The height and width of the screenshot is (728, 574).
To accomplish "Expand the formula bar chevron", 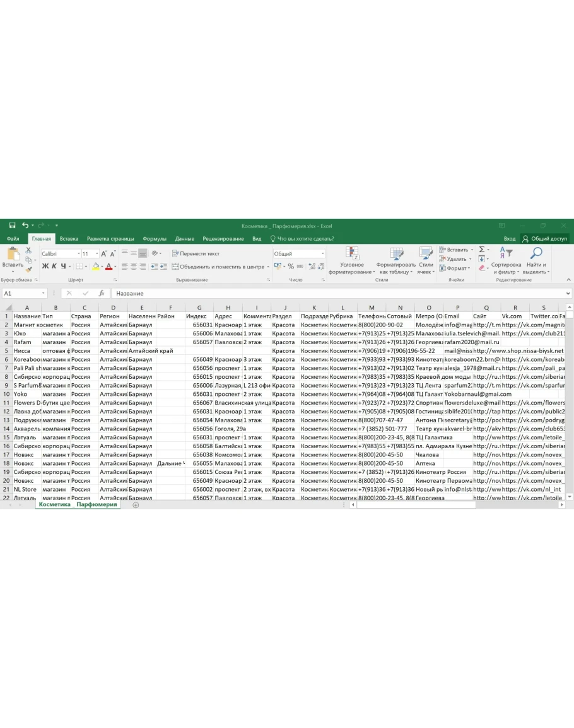I will [568, 294].
